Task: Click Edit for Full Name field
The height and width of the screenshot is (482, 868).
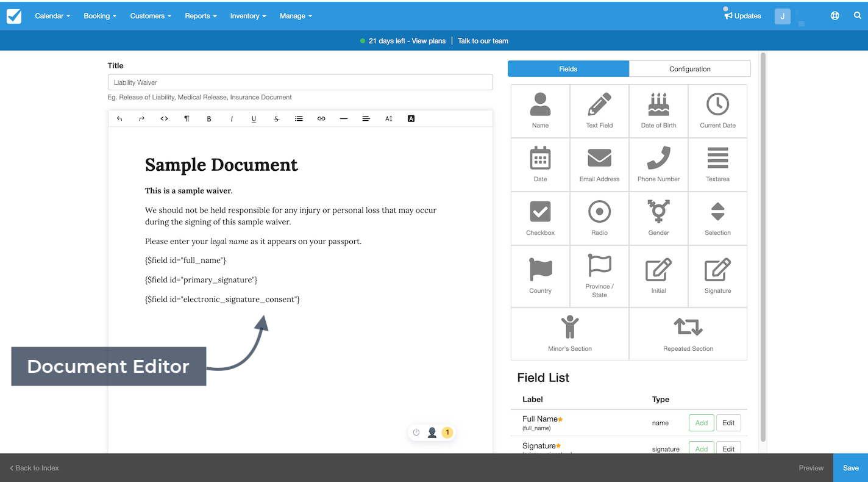Action: point(728,423)
